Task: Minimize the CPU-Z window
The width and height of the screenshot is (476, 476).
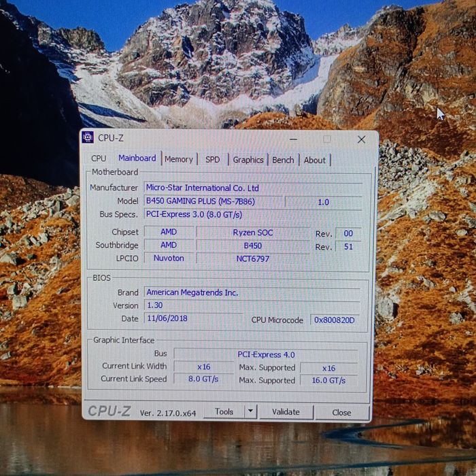Action: (293, 139)
